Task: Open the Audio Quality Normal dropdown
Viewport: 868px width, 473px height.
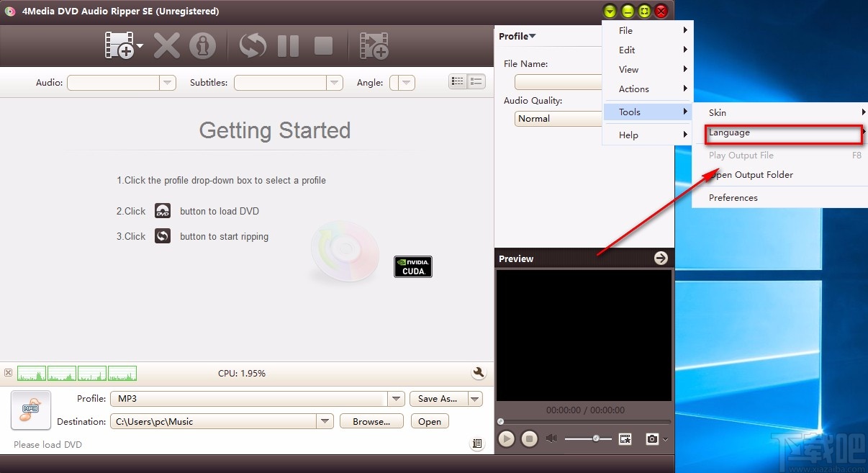Action: 559,119
